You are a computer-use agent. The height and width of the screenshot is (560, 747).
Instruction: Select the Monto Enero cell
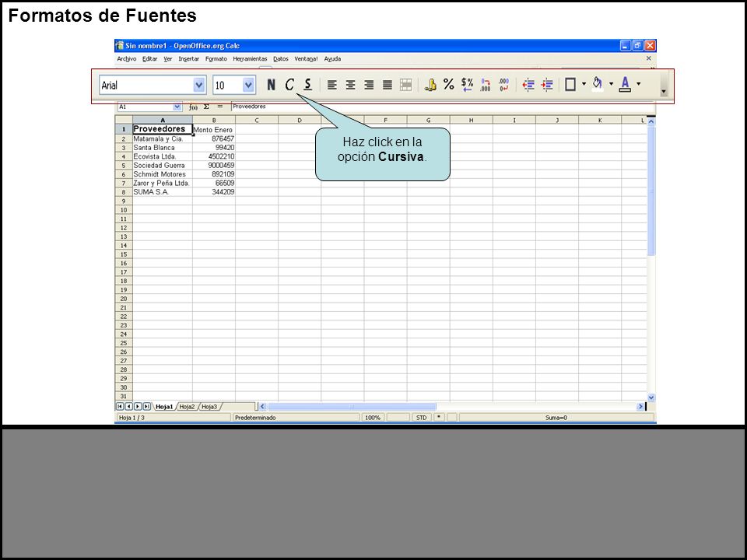coord(214,130)
